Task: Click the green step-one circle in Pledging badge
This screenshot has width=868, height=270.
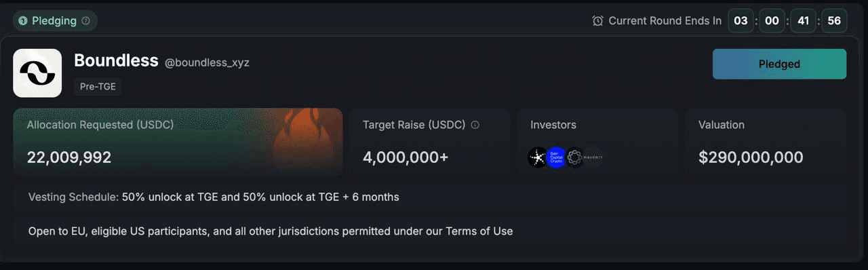Action: click(x=23, y=21)
